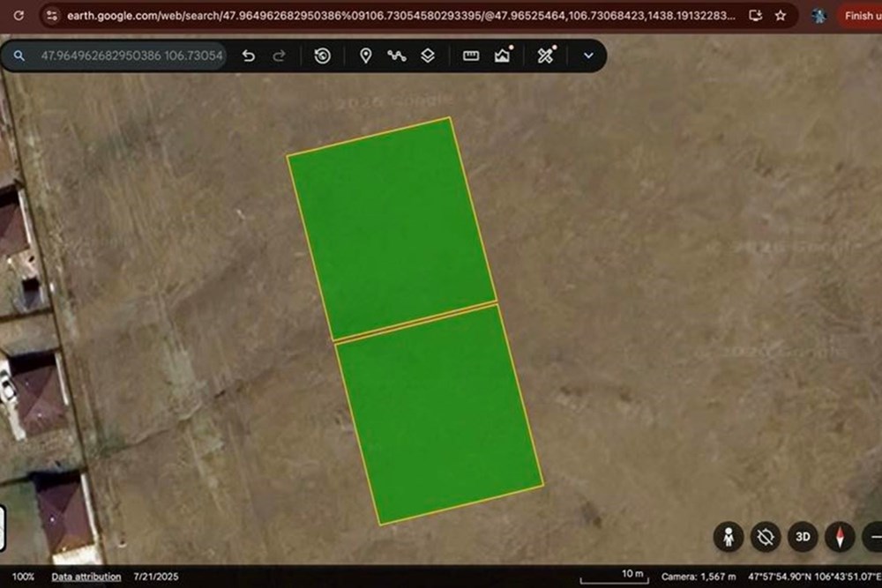Click the Finish update button

[x=859, y=16]
